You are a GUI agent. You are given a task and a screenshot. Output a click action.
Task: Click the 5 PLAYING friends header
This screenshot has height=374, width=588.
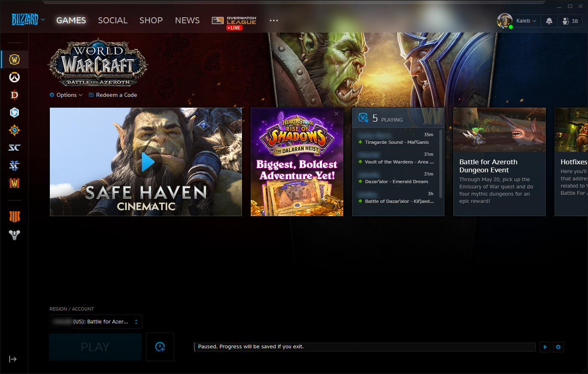(398, 118)
